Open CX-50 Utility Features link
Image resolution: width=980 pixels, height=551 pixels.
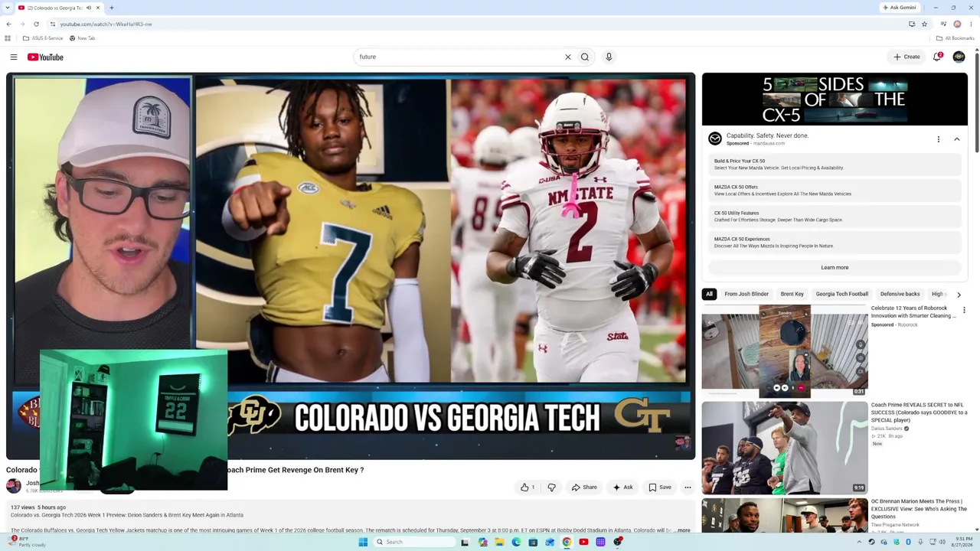pyautogui.click(x=835, y=217)
